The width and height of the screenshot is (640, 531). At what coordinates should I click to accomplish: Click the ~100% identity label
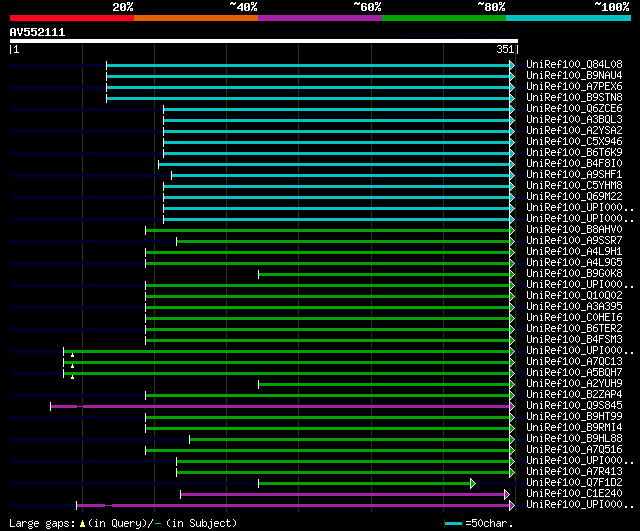pyautogui.click(x=612, y=7)
